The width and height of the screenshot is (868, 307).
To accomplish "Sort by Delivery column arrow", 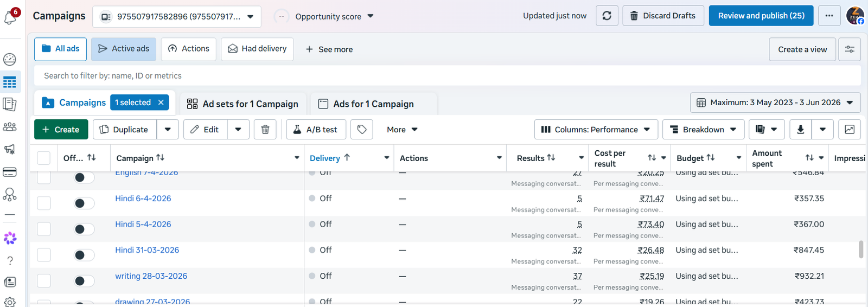I will [347, 157].
